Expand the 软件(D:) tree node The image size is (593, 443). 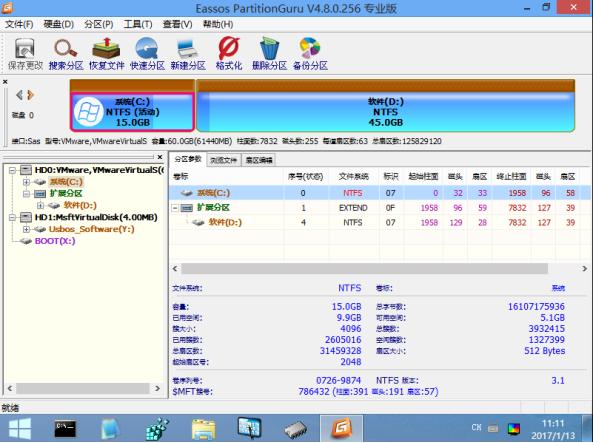point(40,206)
